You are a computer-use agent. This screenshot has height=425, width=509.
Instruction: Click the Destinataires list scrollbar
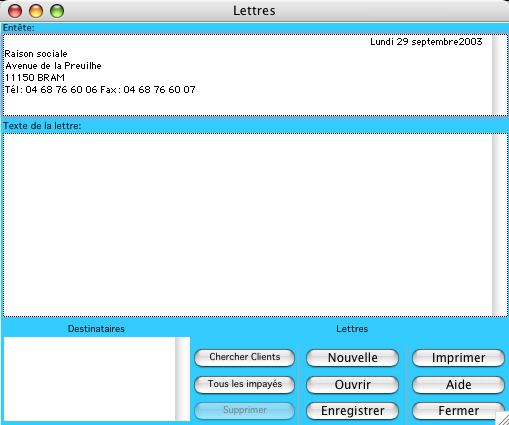[x=182, y=379]
